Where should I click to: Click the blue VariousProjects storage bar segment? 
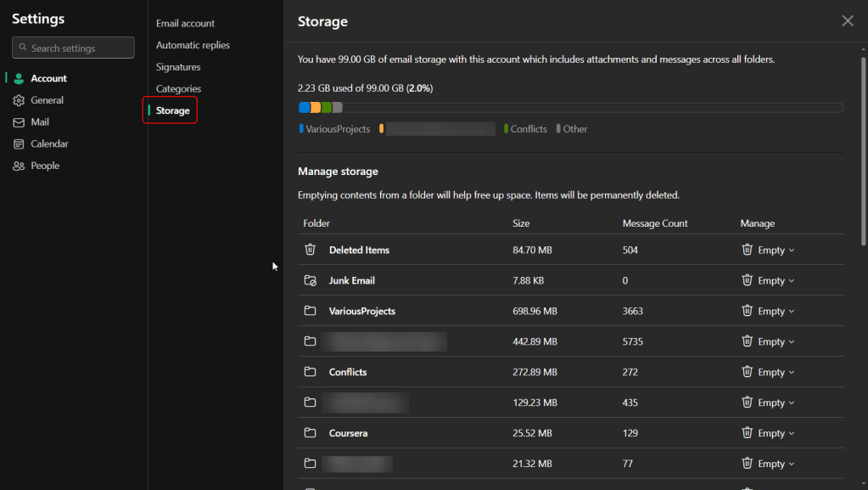click(x=304, y=108)
